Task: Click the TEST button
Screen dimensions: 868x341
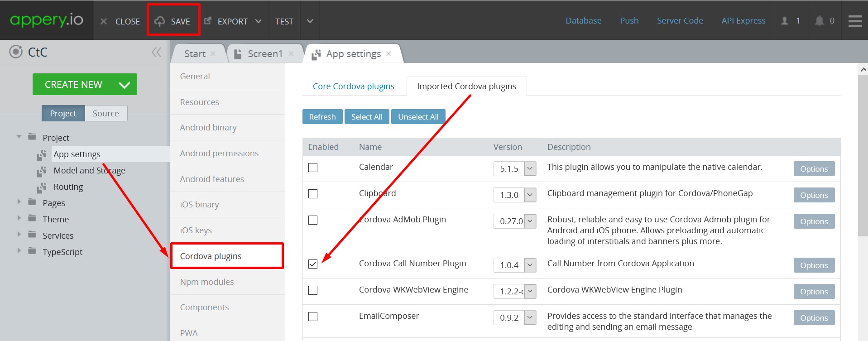Action: pos(284,21)
